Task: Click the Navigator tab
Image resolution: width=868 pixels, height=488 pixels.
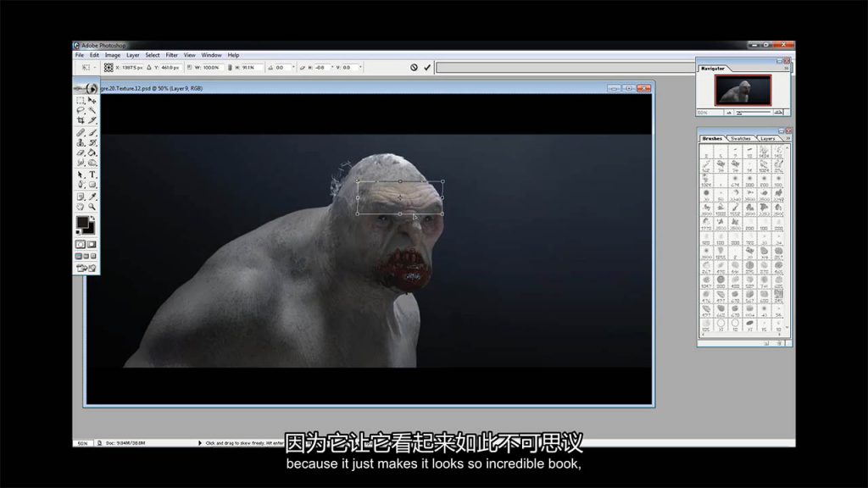Action: [712, 69]
